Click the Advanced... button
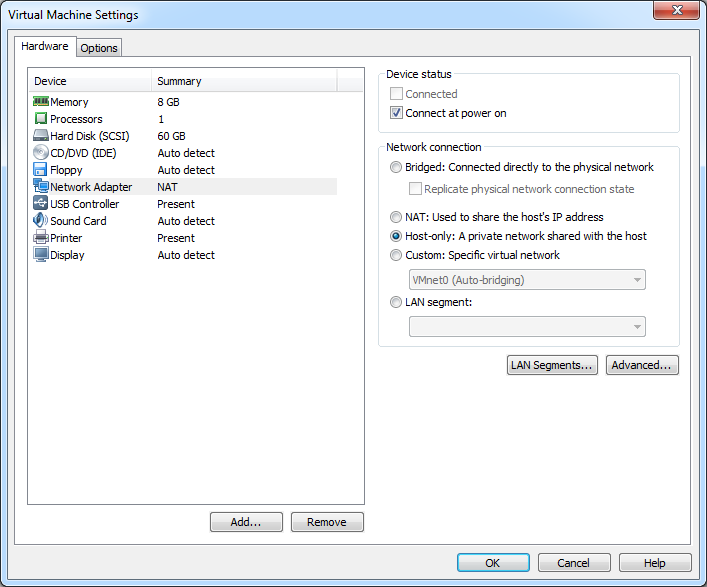 (642, 365)
